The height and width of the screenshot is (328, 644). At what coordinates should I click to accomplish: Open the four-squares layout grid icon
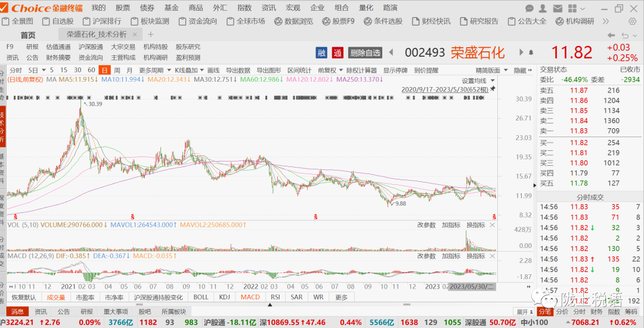[571, 8]
